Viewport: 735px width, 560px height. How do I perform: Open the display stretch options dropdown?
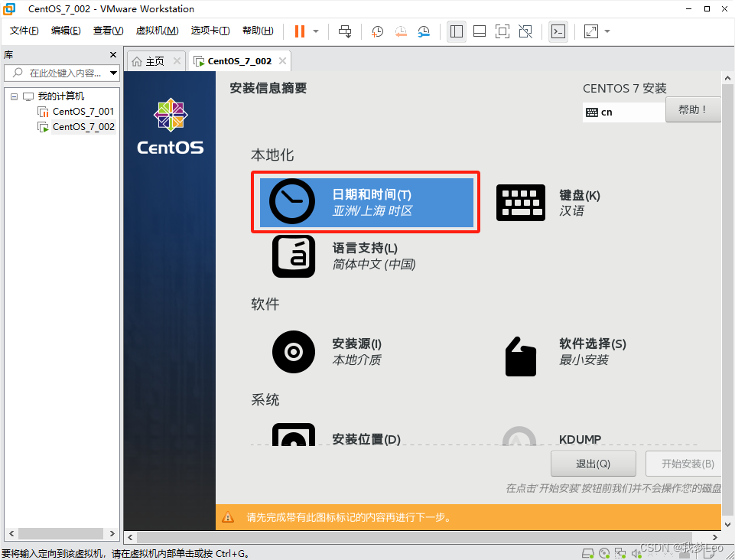click(x=606, y=31)
